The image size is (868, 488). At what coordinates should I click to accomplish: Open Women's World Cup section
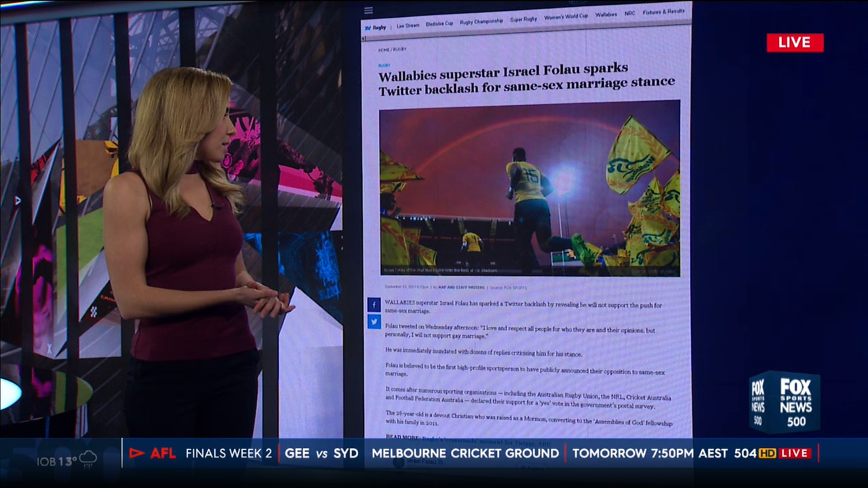point(566,17)
